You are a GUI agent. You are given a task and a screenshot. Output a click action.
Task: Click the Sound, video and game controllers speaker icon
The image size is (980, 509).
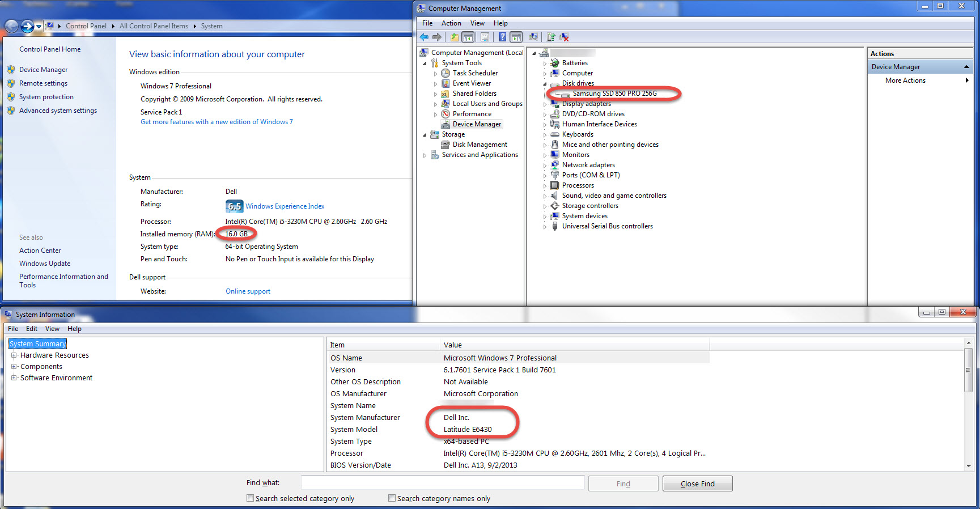[x=555, y=196]
